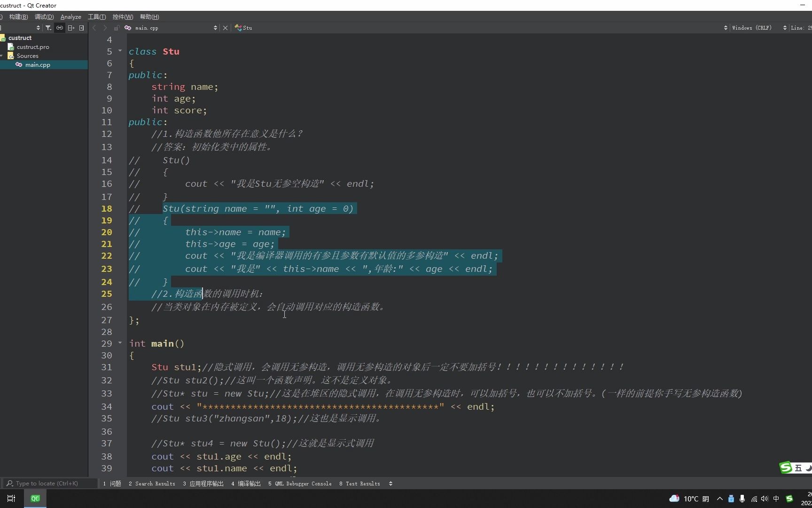Click the split editor icon
Screen dimensions: 812x508
pos(71,28)
